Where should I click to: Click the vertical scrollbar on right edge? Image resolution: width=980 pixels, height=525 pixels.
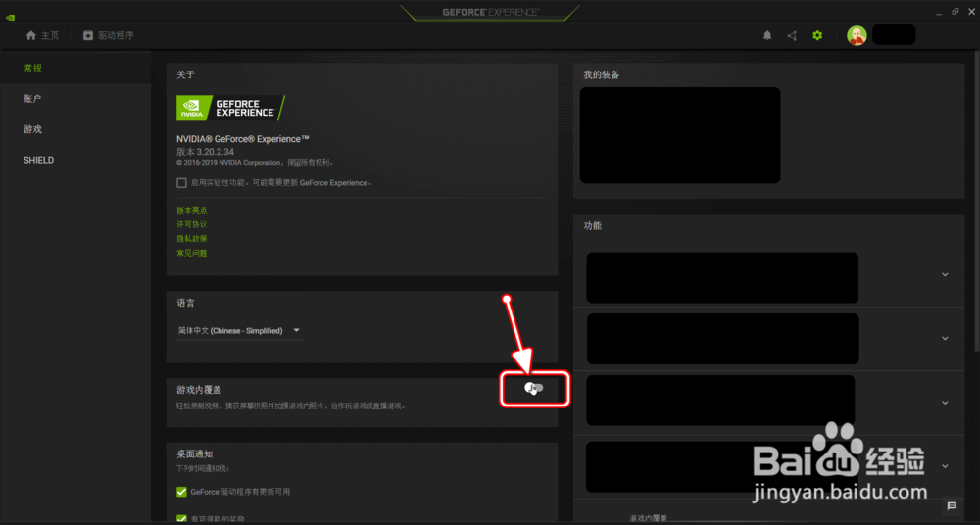976,200
